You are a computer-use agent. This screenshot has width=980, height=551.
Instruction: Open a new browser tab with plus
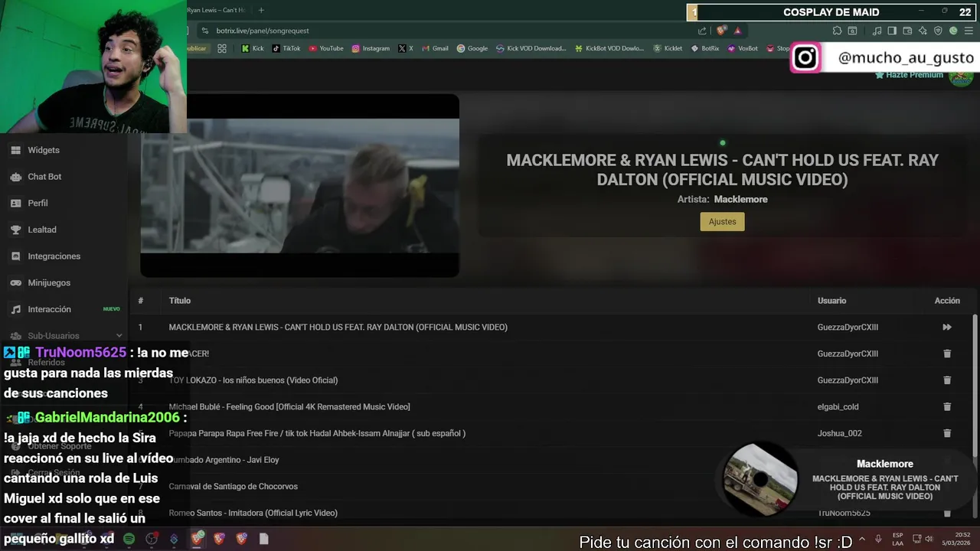(261, 10)
